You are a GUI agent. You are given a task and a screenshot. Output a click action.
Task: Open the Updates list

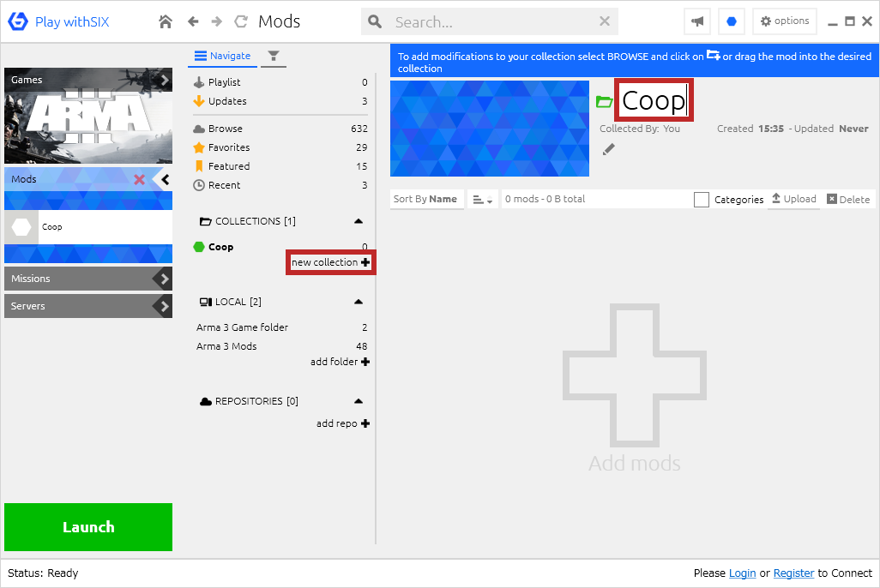point(280,101)
